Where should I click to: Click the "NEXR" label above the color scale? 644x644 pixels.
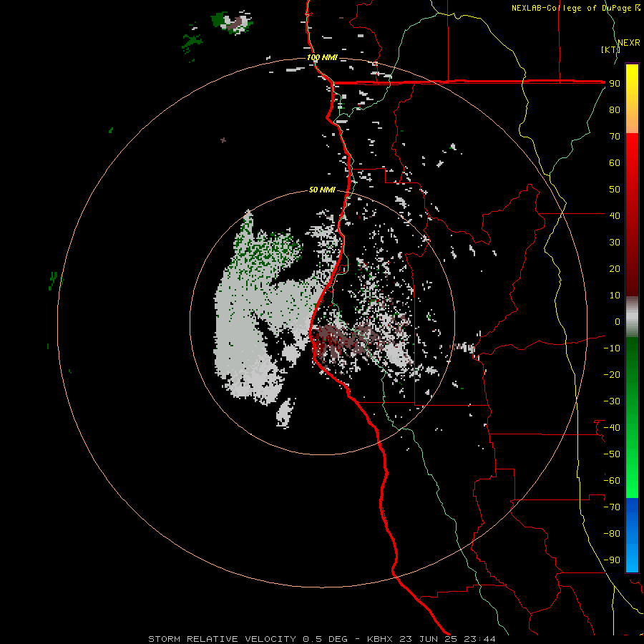629,43
